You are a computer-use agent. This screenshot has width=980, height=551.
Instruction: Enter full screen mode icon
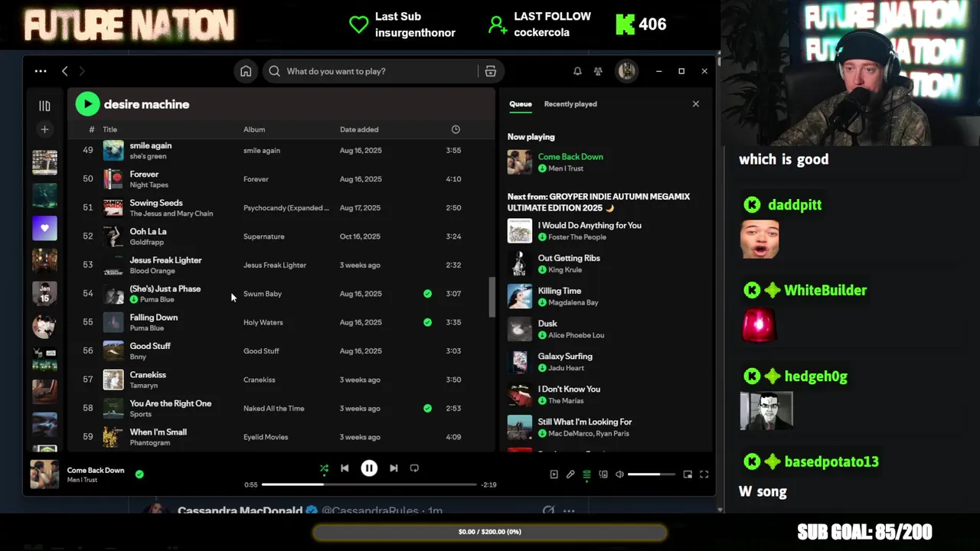(704, 474)
